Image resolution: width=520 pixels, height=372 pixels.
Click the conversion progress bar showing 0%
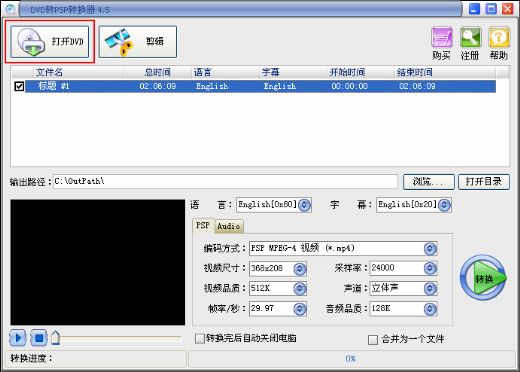(x=351, y=359)
